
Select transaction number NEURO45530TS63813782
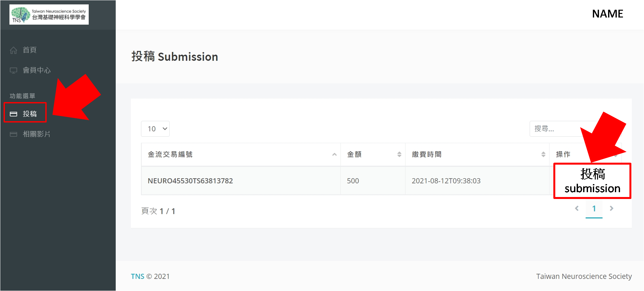pyautogui.click(x=190, y=181)
